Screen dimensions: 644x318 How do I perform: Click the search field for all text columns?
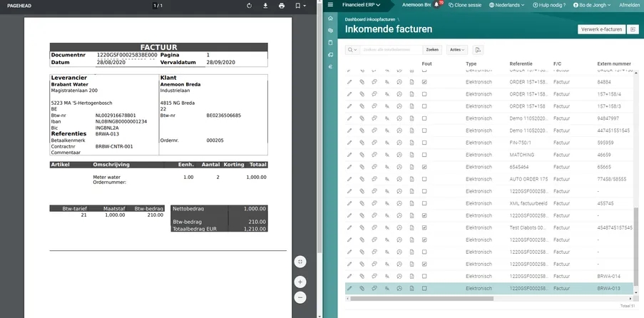391,50
